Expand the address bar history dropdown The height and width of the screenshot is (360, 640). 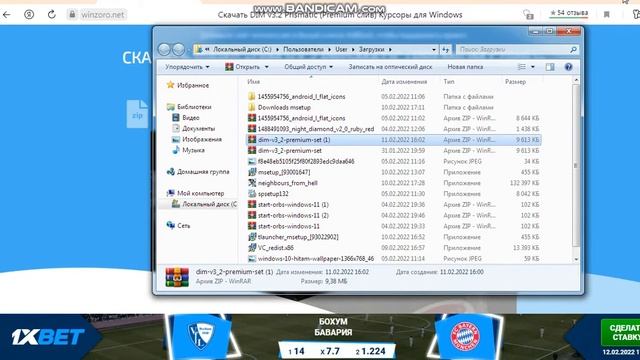(x=433, y=49)
